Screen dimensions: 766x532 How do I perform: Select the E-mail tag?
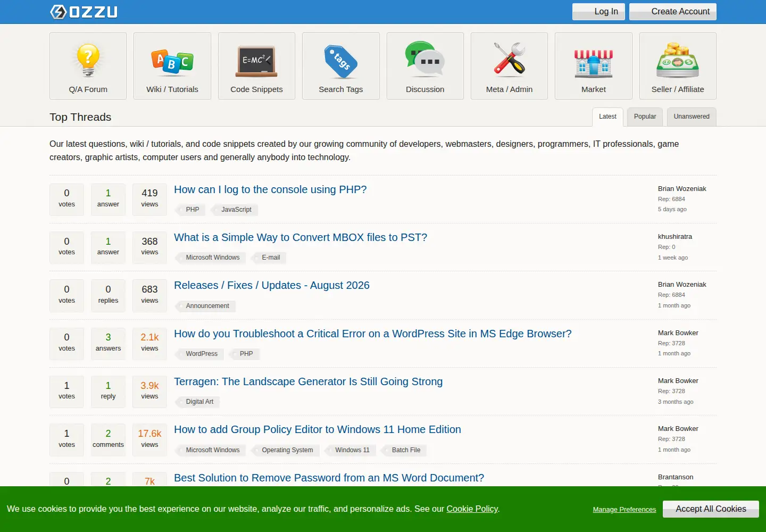tap(269, 257)
